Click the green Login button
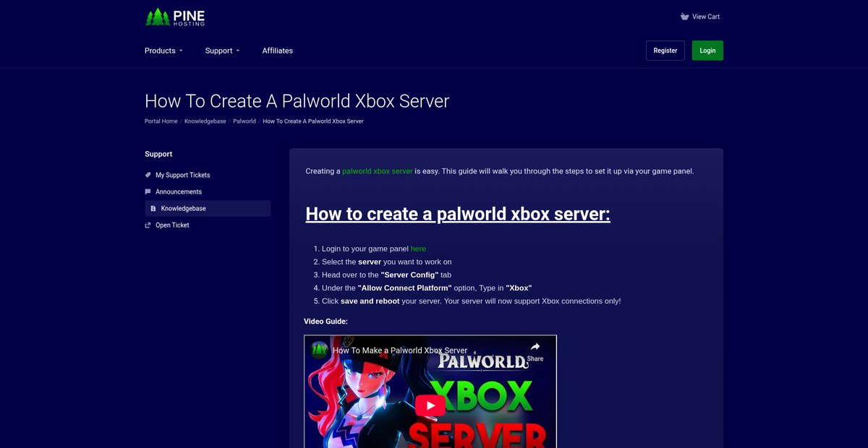Screen dimensions: 868x448 pos(707,51)
